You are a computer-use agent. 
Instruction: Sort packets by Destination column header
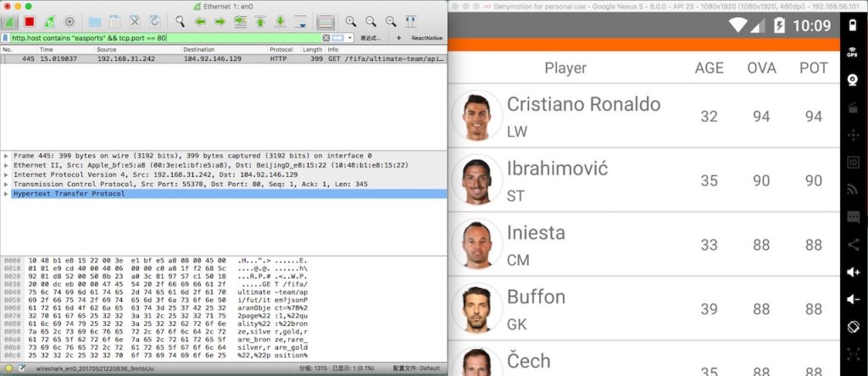pyautogui.click(x=198, y=50)
